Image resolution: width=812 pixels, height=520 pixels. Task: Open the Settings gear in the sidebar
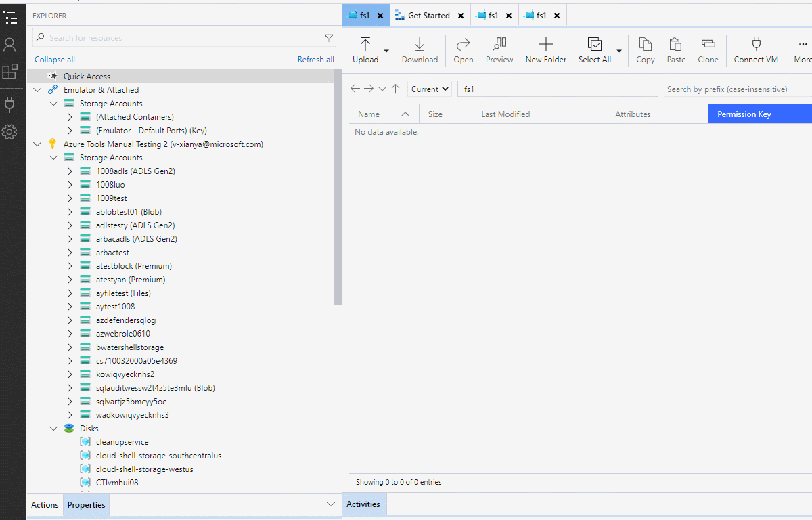[x=9, y=131]
